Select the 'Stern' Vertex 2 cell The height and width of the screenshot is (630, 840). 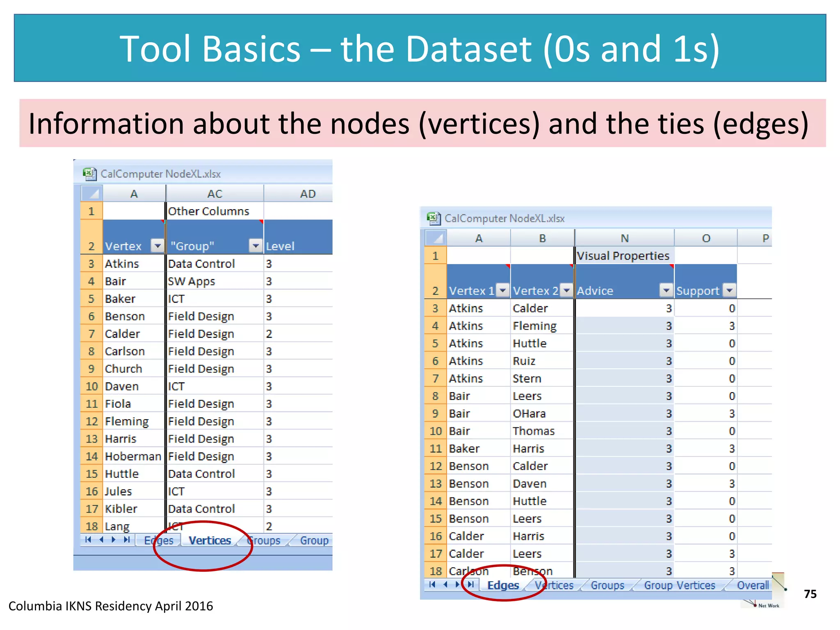[542, 379]
